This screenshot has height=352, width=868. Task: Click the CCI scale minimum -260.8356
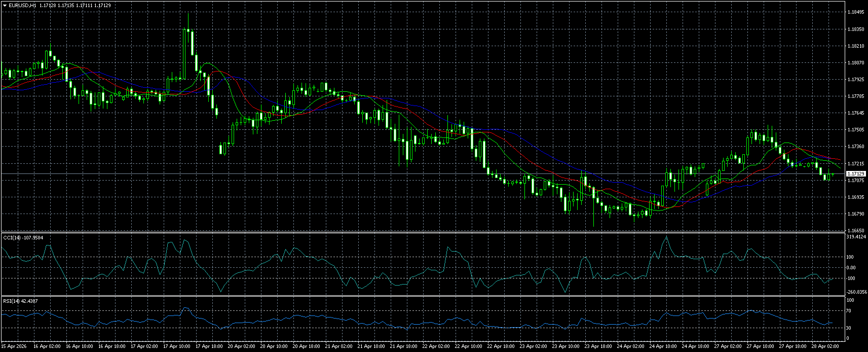click(856, 292)
